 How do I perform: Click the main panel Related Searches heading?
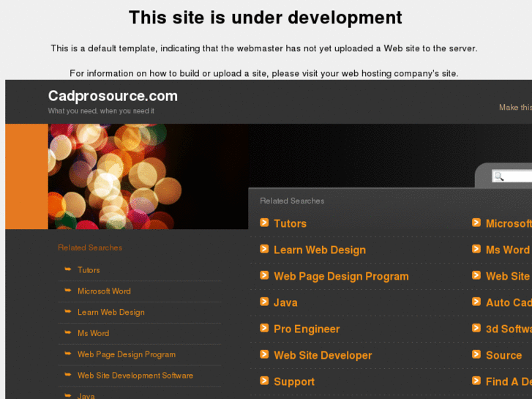(292, 201)
